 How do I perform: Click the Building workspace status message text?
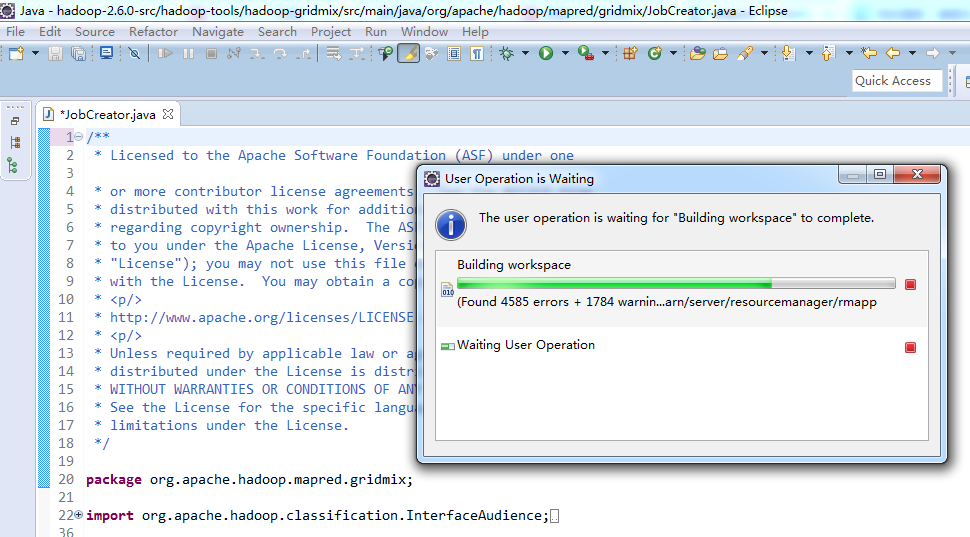coord(667,302)
